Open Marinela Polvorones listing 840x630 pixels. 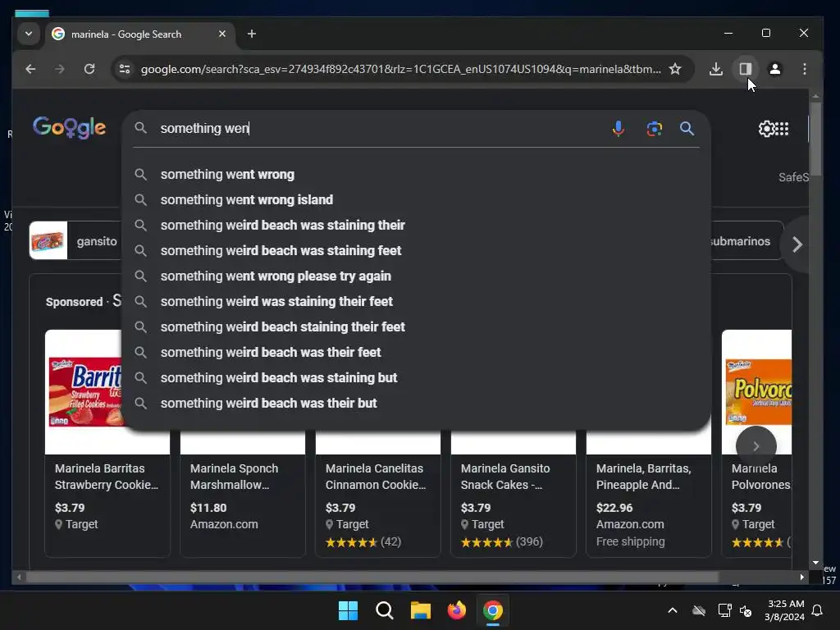click(760, 477)
